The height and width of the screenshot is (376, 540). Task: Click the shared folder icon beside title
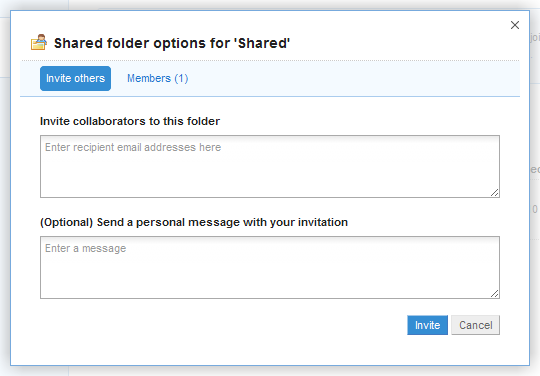(39, 42)
